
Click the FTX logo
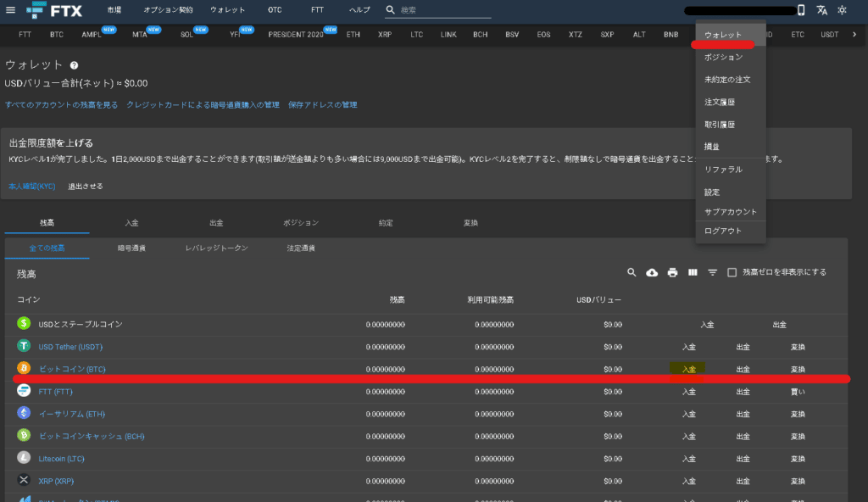[54, 10]
